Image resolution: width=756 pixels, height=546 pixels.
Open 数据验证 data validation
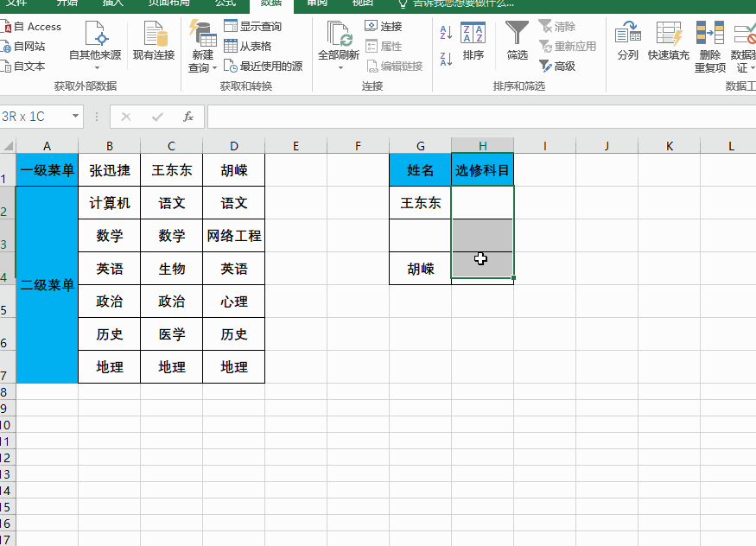coord(743,47)
